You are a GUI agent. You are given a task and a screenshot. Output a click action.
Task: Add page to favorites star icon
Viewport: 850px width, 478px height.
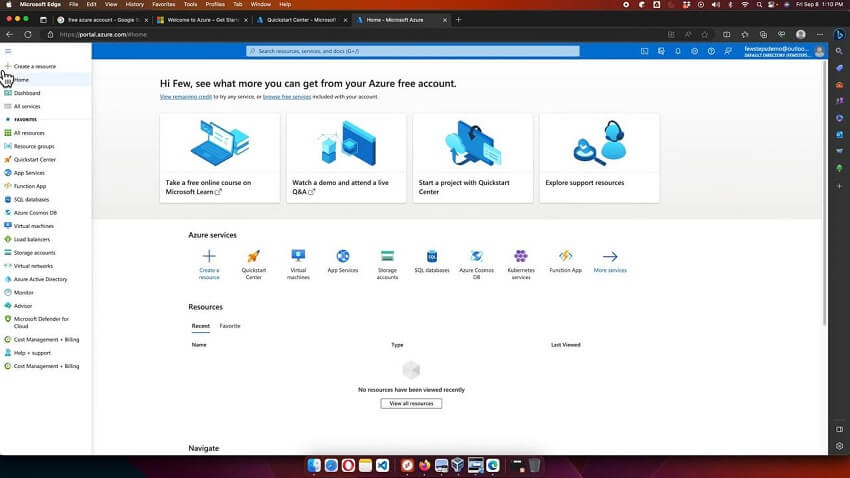705,34
